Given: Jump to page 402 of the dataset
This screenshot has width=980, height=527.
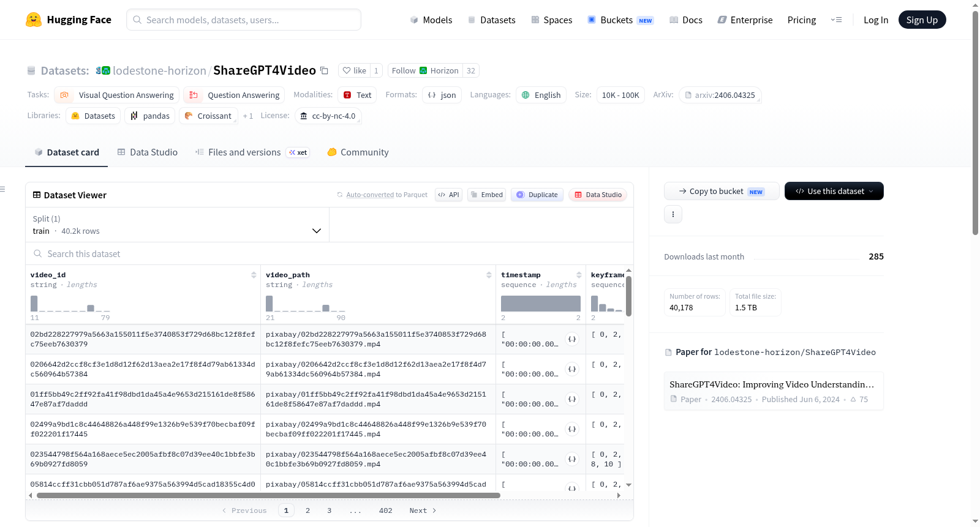Looking at the screenshot, I should [x=385, y=510].
